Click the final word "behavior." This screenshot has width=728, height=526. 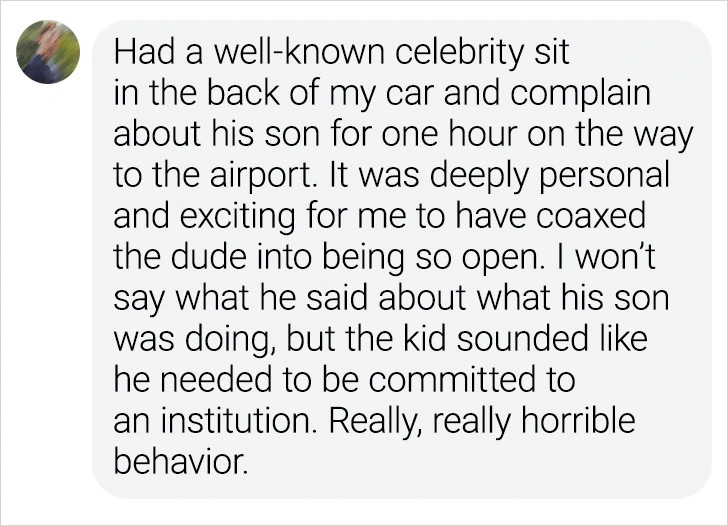pyautogui.click(x=179, y=464)
